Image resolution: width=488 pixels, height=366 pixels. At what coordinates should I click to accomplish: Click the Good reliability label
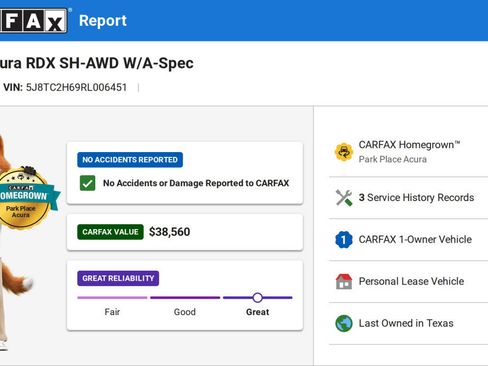[185, 312]
